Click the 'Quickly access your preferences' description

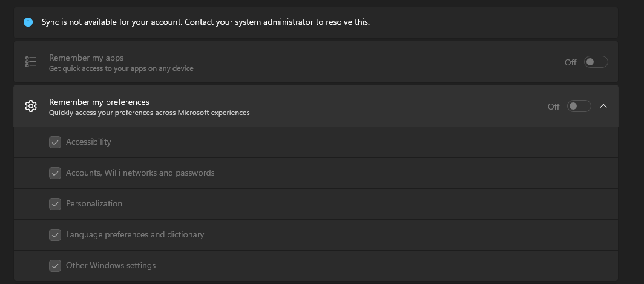(x=149, y=113)
